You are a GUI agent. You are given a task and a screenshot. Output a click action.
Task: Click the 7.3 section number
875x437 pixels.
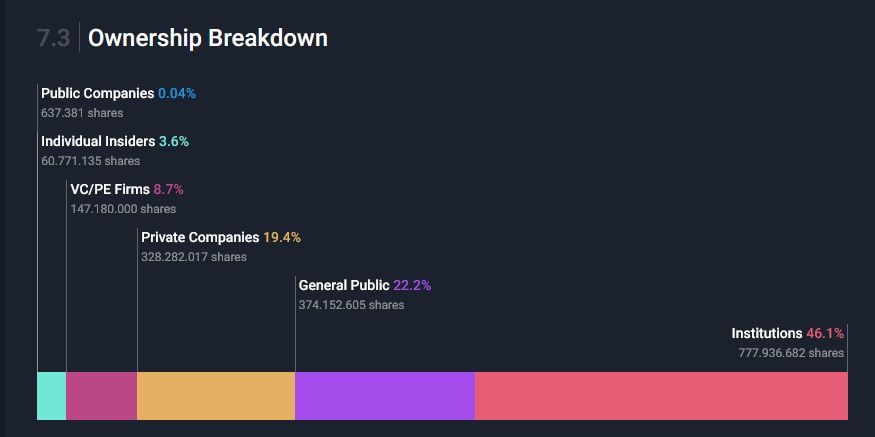tap(53, 39)
